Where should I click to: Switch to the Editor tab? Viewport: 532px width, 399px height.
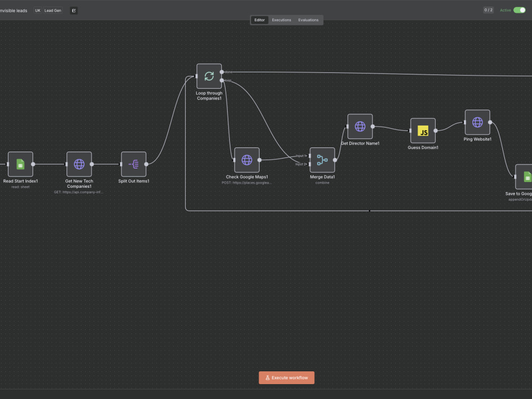[x=260, y=20]
